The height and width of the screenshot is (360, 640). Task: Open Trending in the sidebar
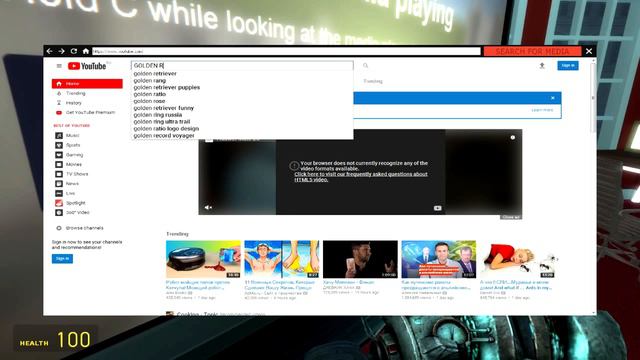(x=76, y=93)
